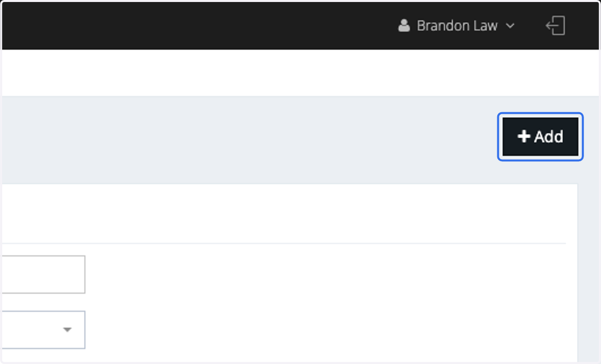
Task: Click the "Add" text label
Action: coord(549,136)
